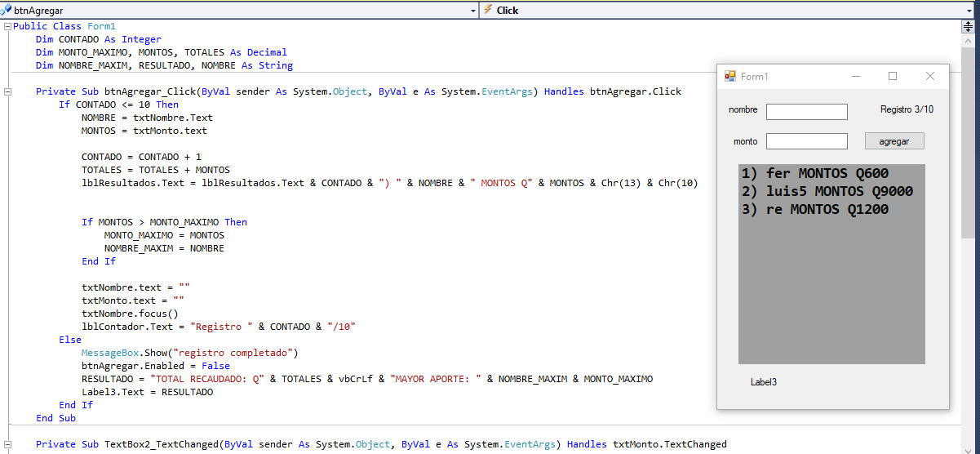Click the 'Dim MONTO_MAXIMO, MONTOS, TOTALES' line

tap(162, 52)
